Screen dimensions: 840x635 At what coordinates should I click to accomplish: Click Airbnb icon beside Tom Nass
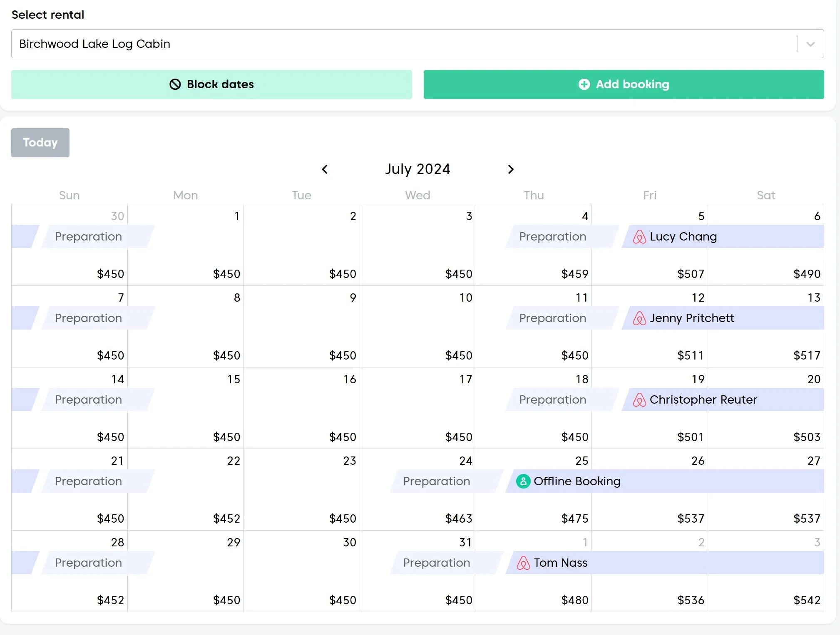coord(523,563)
